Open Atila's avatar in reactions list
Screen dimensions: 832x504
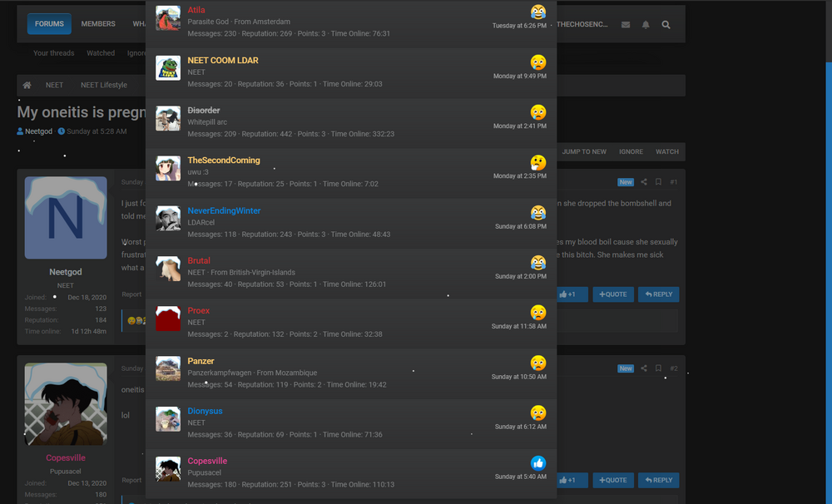[168, 18]
